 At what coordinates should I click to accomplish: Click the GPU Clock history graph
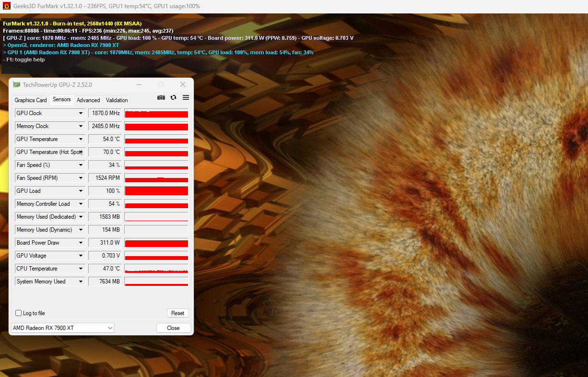click(156, 113)
